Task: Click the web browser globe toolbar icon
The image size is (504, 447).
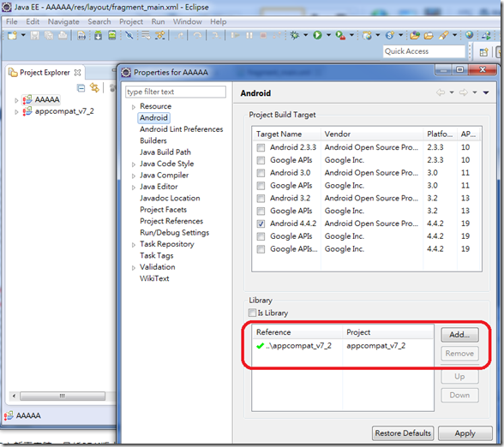Action: (x=470, y=35)
